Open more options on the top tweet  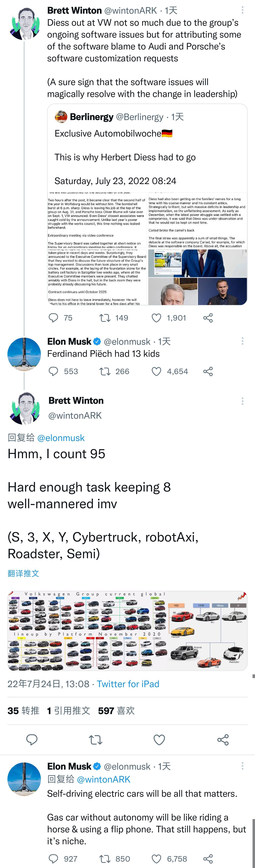tap(242, 10)
